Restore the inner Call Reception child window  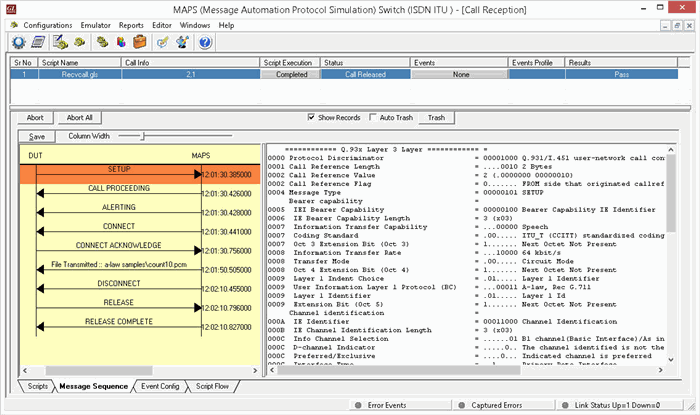point(677,25)
